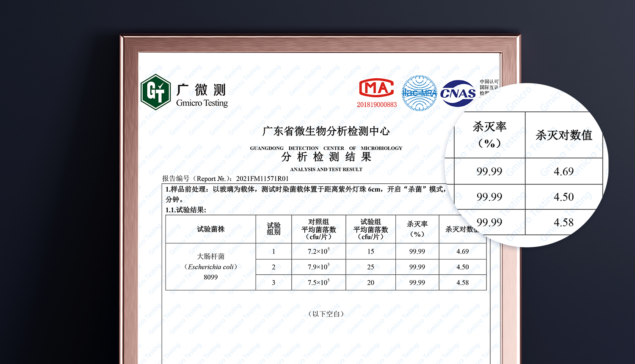
Task: Click the red MA certification logo
Action: [376, 88]
